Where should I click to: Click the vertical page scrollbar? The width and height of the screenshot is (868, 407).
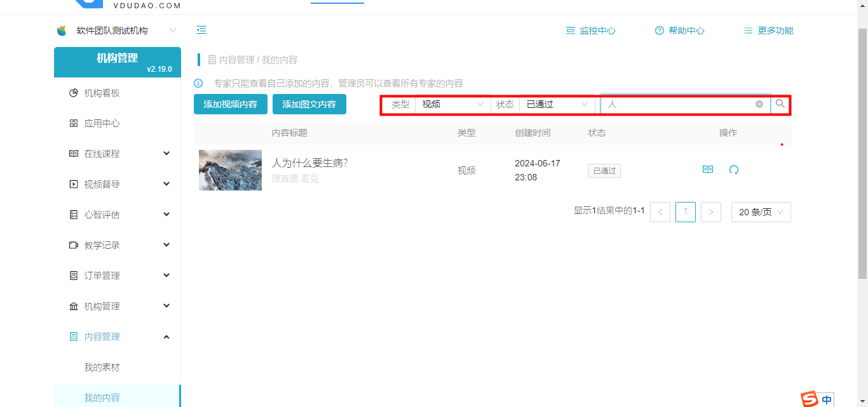click(862, 152)
